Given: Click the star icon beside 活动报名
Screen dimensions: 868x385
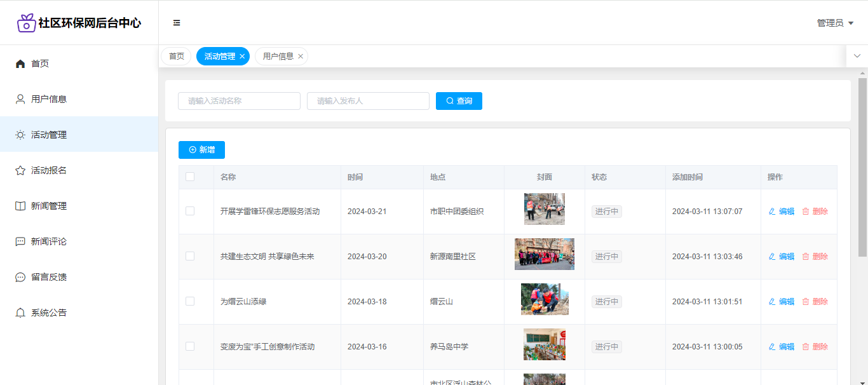Looking at the screenshot, I should point(20,170).
